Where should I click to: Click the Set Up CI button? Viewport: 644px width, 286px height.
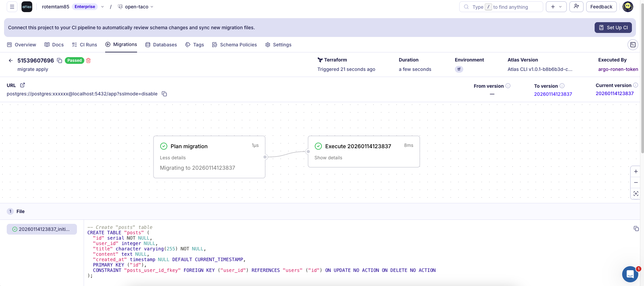613,28
